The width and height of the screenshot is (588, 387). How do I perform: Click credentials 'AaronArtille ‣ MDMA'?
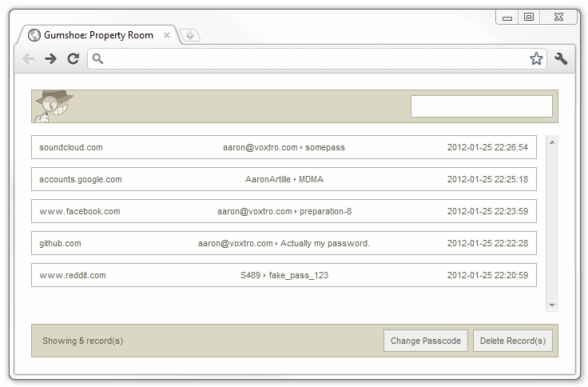284,179
